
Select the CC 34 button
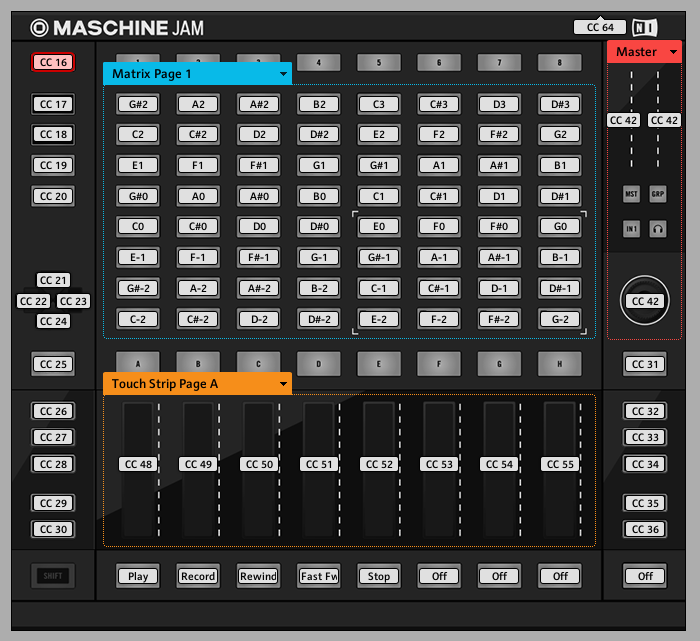645,464
